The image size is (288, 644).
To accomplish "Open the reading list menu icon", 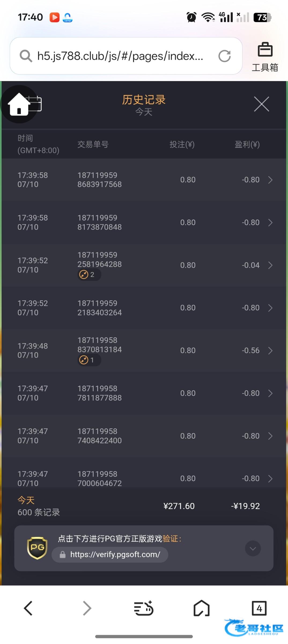I will click(x=144, y=608).
